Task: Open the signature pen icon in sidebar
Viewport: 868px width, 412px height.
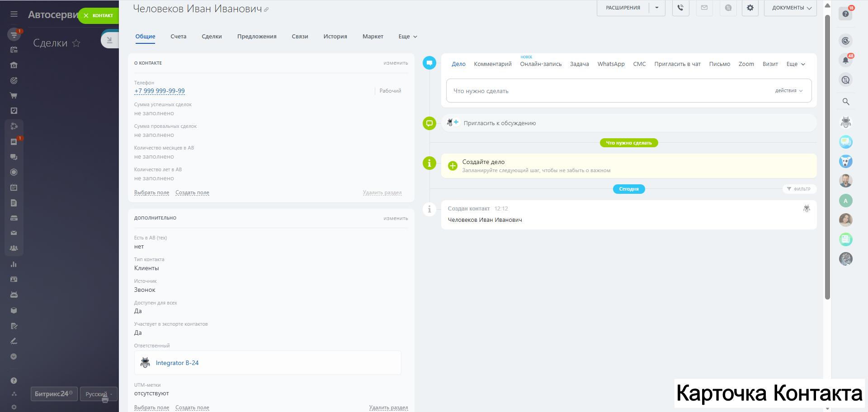Action: pos(14,341)
